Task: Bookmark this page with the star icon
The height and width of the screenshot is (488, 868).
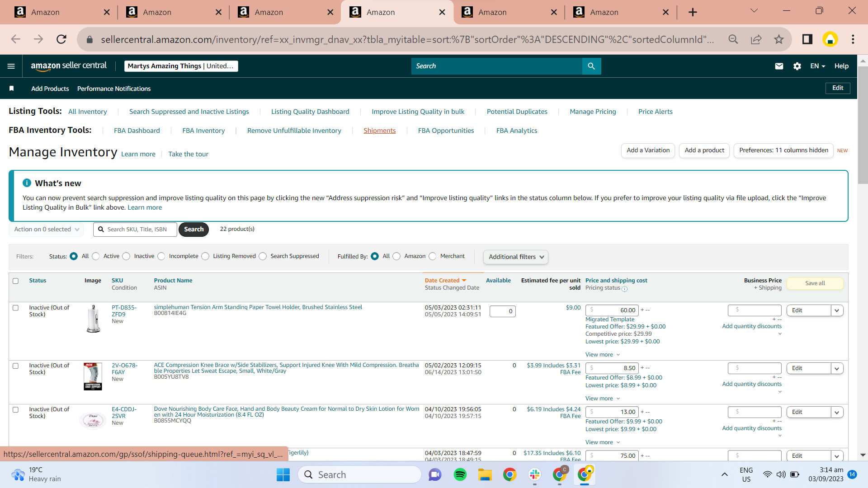Action: coord(778,39)
